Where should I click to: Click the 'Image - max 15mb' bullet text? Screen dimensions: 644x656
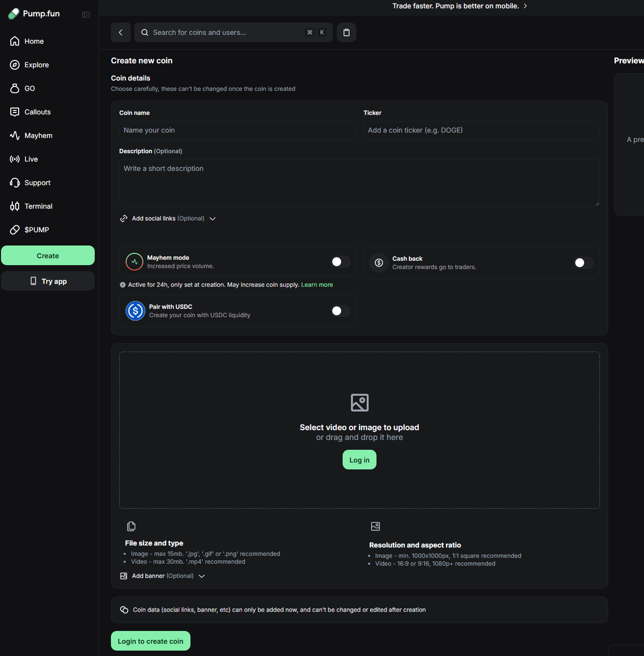point(206,554)
